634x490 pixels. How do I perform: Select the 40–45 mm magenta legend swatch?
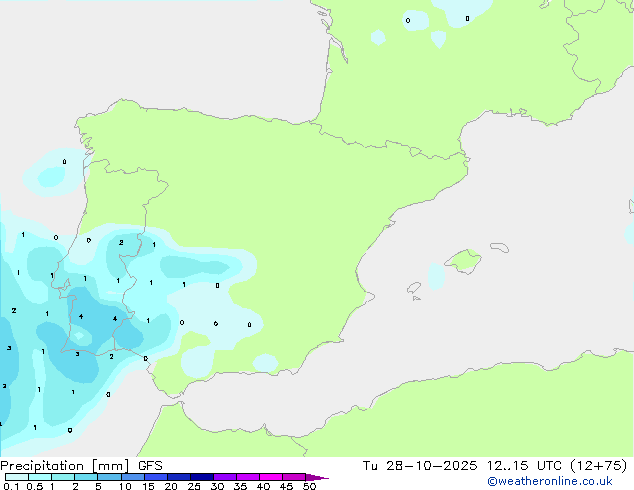point(271,477)
